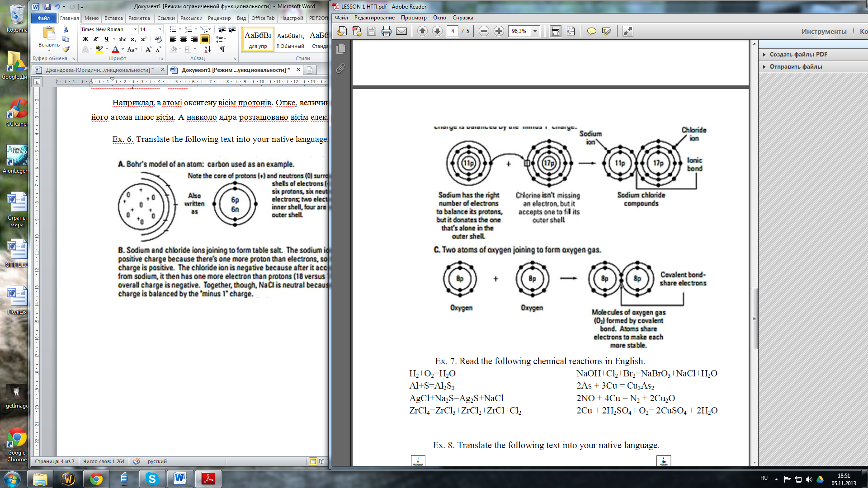The width and height of the screenshot is (868, 488).
Task: Open the line spacing dropdown in Word
Action: (x=221, y=39)
